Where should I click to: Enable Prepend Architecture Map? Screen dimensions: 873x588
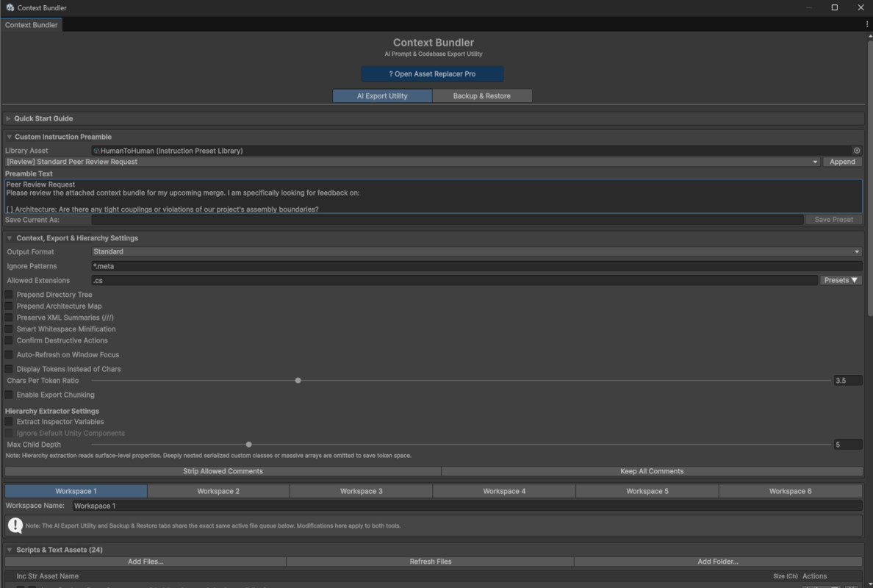[x=9, y=306]
